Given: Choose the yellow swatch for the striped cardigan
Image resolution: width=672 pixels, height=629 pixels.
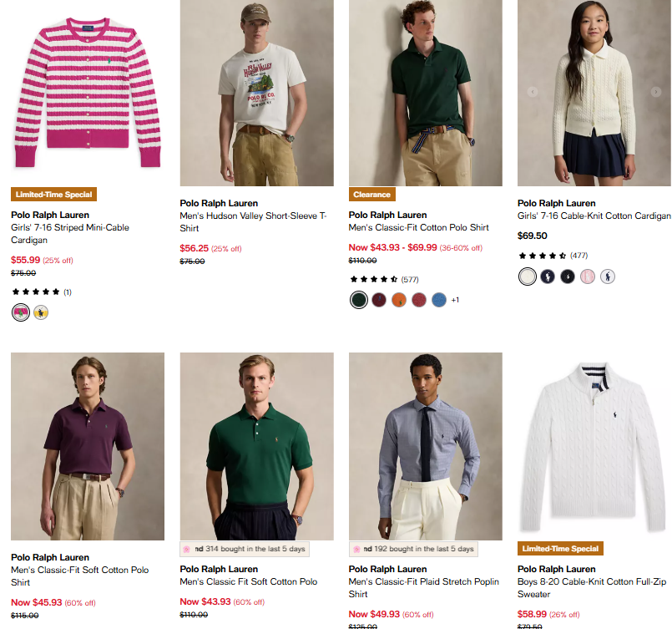Looking at the screenshot, I should tap(41, 312).
